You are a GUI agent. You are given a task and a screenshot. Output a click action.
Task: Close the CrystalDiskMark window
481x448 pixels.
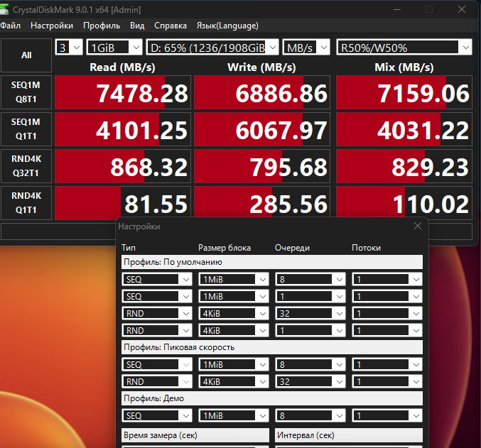pos(462,9)
